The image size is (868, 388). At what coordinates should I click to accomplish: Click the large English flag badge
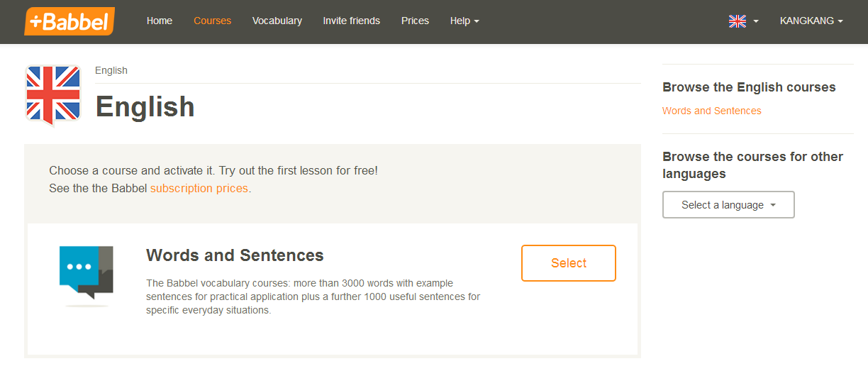click(x=53, y=95)
